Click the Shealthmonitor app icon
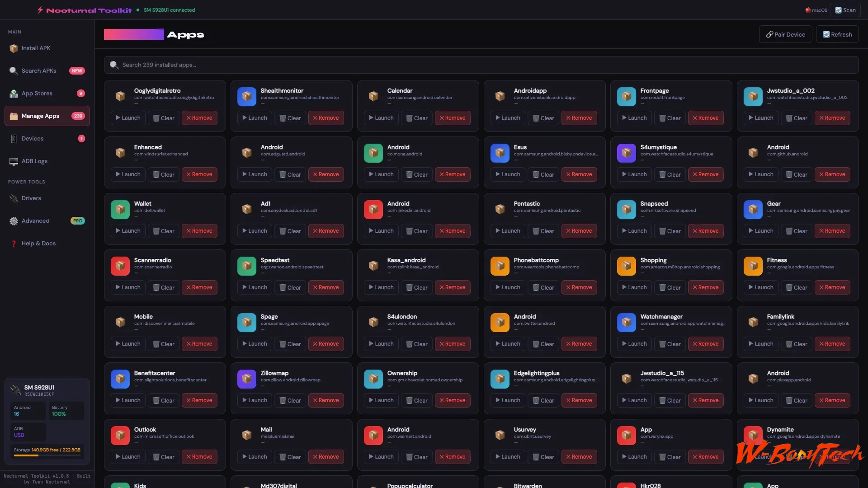 coord(247,97)
